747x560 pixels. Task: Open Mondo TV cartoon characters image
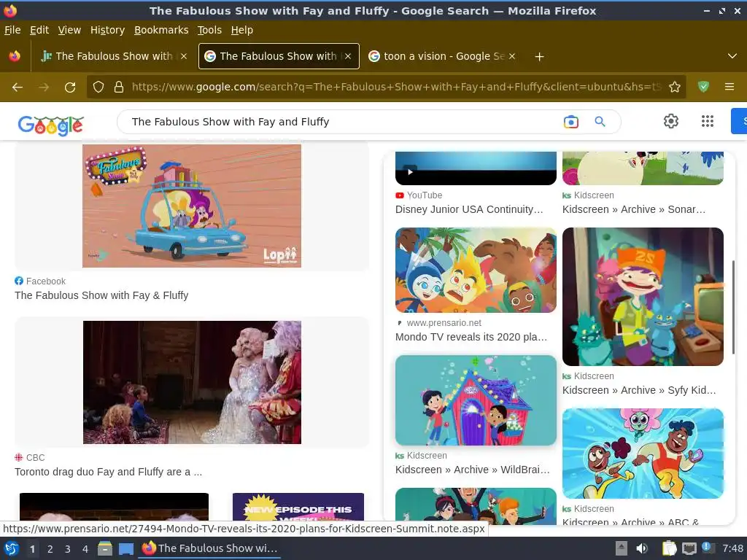click(x=476, y=270)
